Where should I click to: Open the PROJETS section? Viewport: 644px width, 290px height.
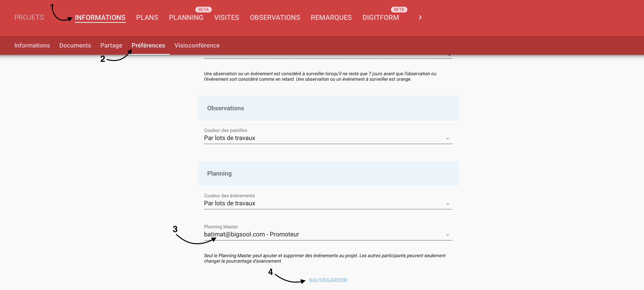pos(29,17)
